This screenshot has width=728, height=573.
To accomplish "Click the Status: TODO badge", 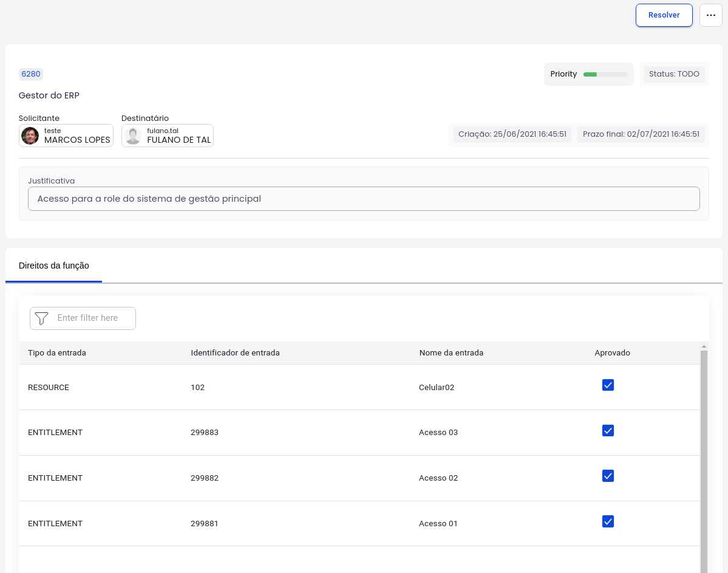I will point(674,74).
